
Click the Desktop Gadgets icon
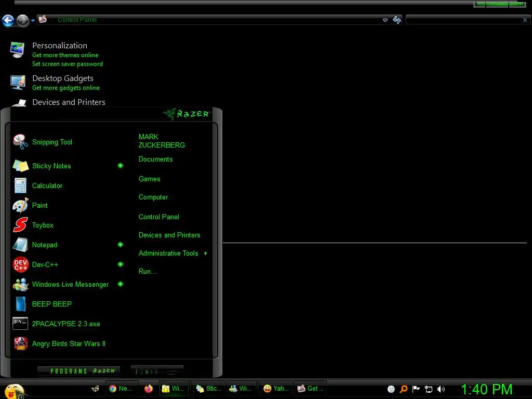pos(18,83)
